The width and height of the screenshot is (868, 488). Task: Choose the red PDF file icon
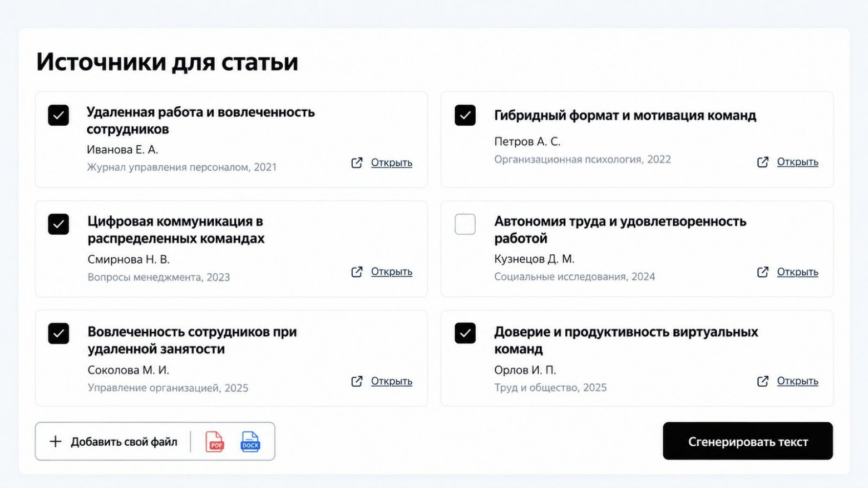[215, 442]
